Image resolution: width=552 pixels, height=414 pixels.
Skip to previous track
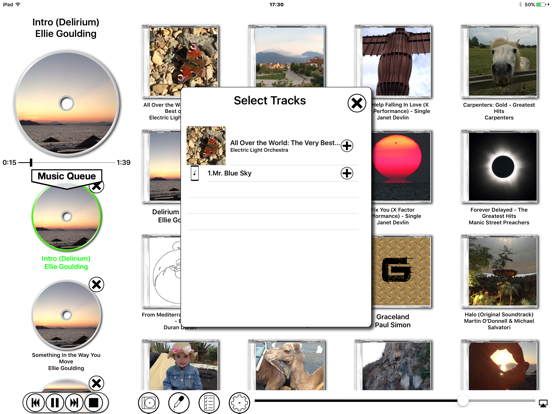(x=35, y=402)
